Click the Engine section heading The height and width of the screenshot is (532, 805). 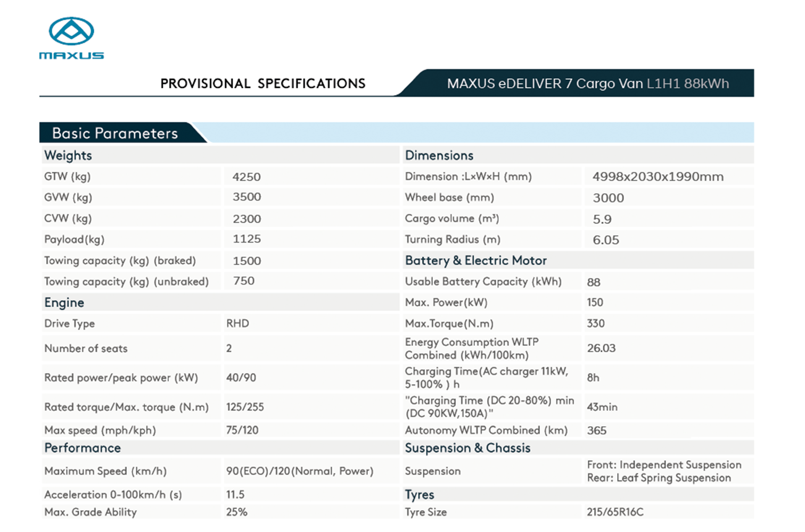point(64,302)
